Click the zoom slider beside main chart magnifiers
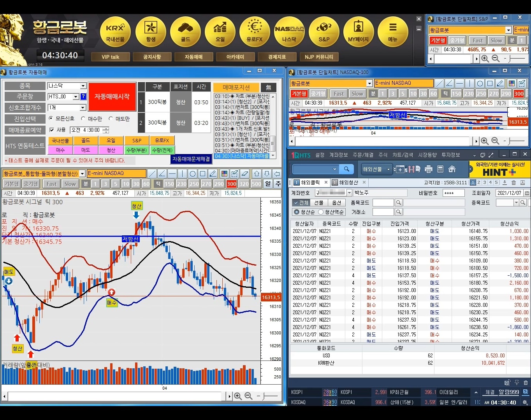Viewport: 531px width, 420px height. 268,396
